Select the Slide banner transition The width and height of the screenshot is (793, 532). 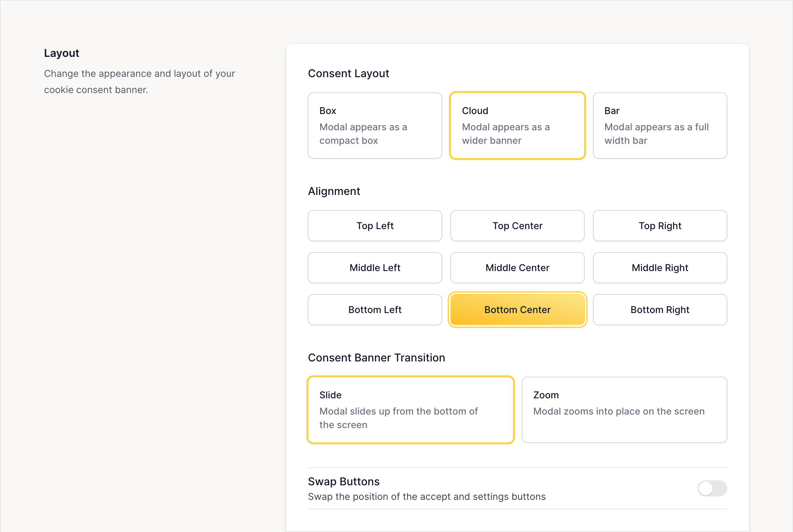[x=410, y=410]
